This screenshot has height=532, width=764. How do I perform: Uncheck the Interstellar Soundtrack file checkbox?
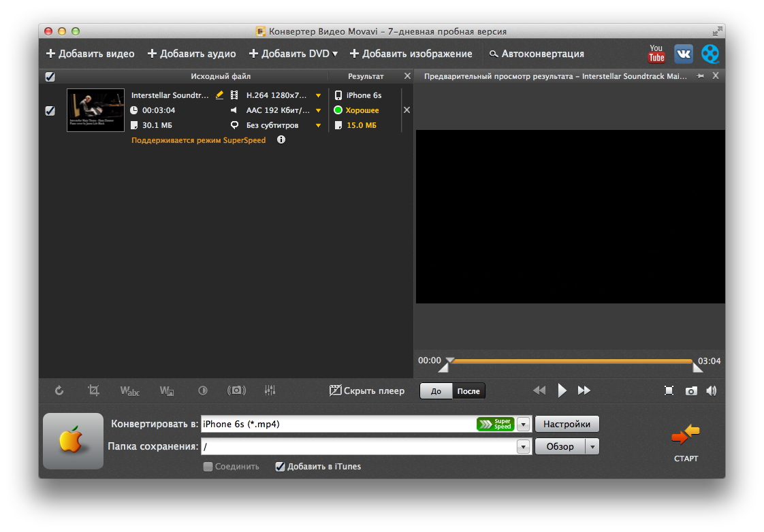tap(50, 110)
